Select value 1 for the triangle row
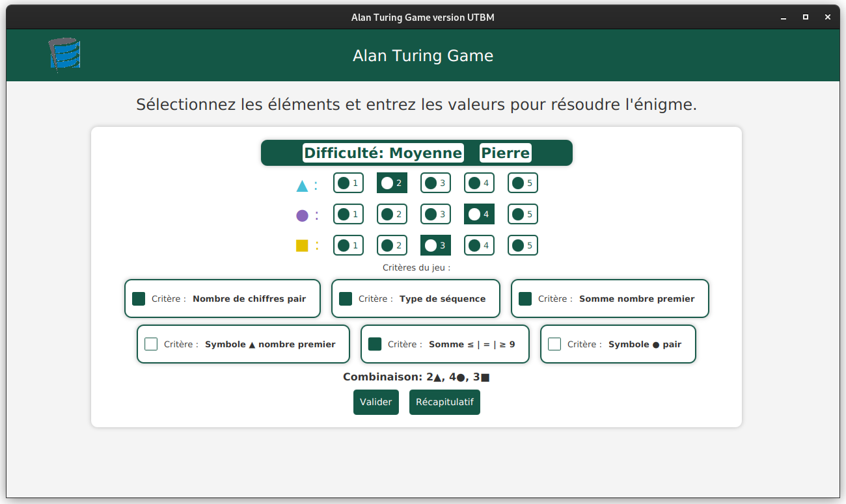846x504 pixels. 348,183
